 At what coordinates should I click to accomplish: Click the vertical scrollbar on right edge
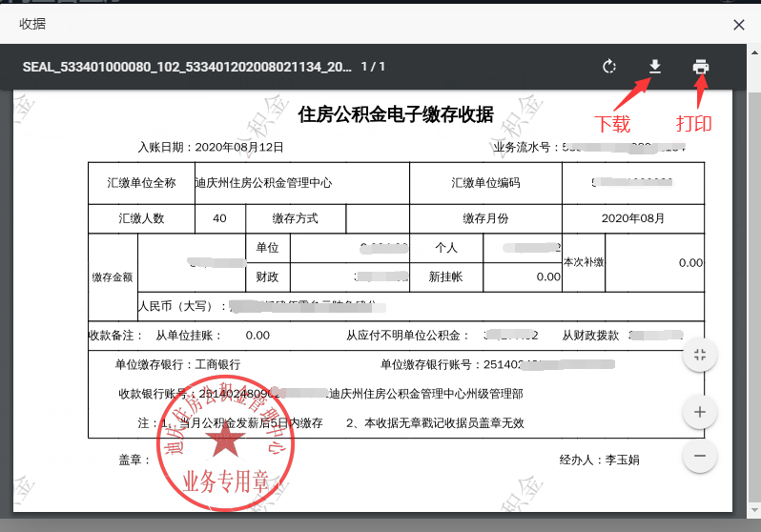click(x=754, y=286)
